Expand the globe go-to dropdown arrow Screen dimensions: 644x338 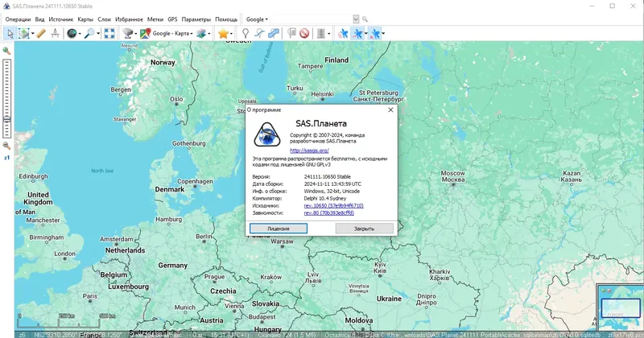point(80,34)
